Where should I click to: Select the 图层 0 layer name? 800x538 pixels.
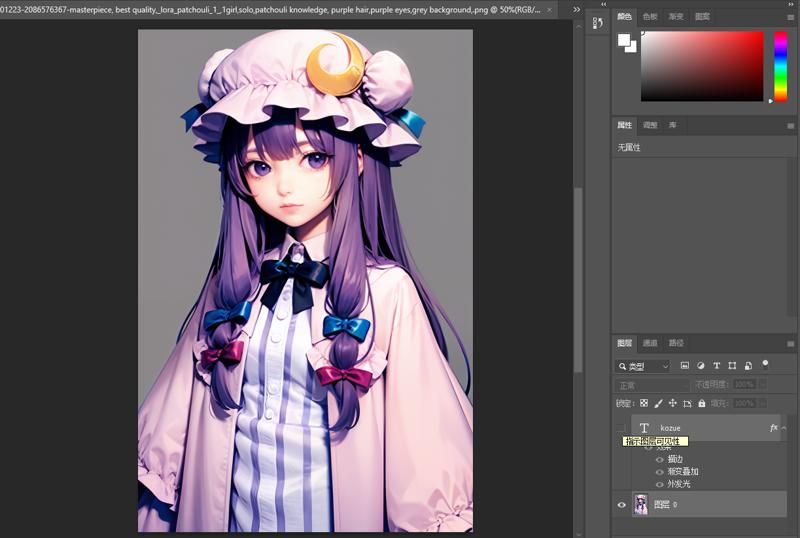(666, 505)
